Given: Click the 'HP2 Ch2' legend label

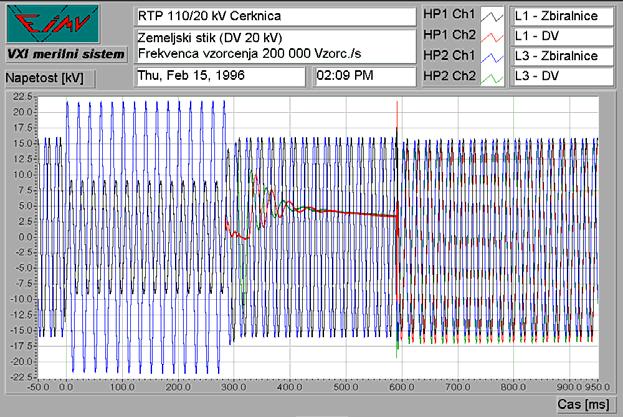Looking at the screenshot, I should 449,76.
